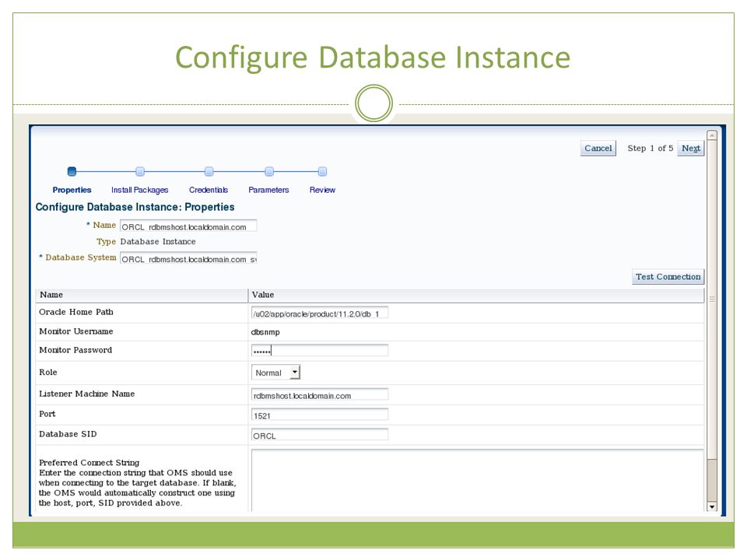Go to the Install Packages step label
This screenshot has width=747, height=560.
pyautogui.click(x=139, y=190)
